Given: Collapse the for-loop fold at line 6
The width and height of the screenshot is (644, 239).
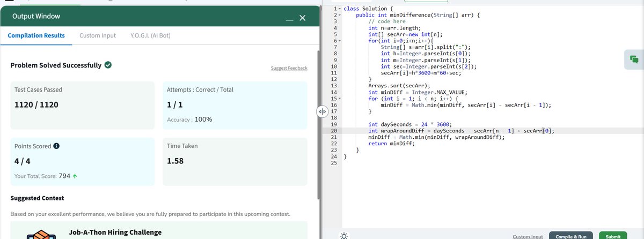Looking at the screenshot, I should click(339, 41).
